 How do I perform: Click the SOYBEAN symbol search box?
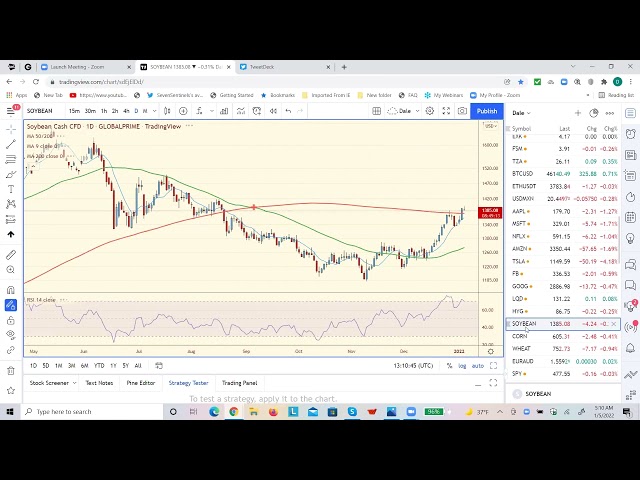40,111
